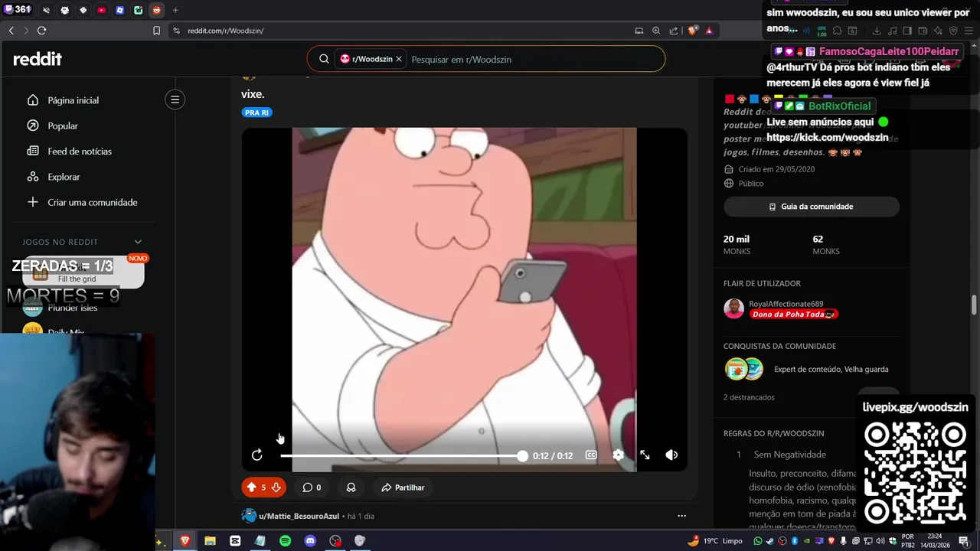980x551 pixels.
Task: Open Brave browser from the taskbar
Action: pos(185,541)
